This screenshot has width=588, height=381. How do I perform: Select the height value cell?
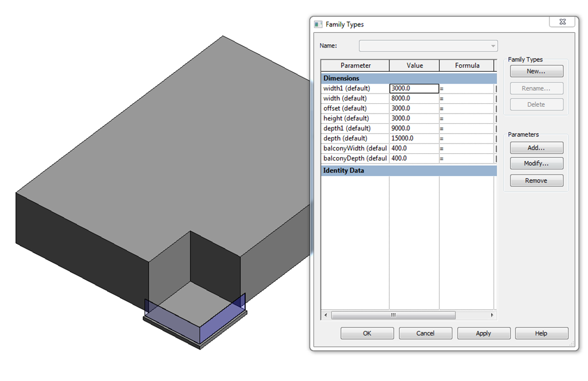click(x=414, y=118)
